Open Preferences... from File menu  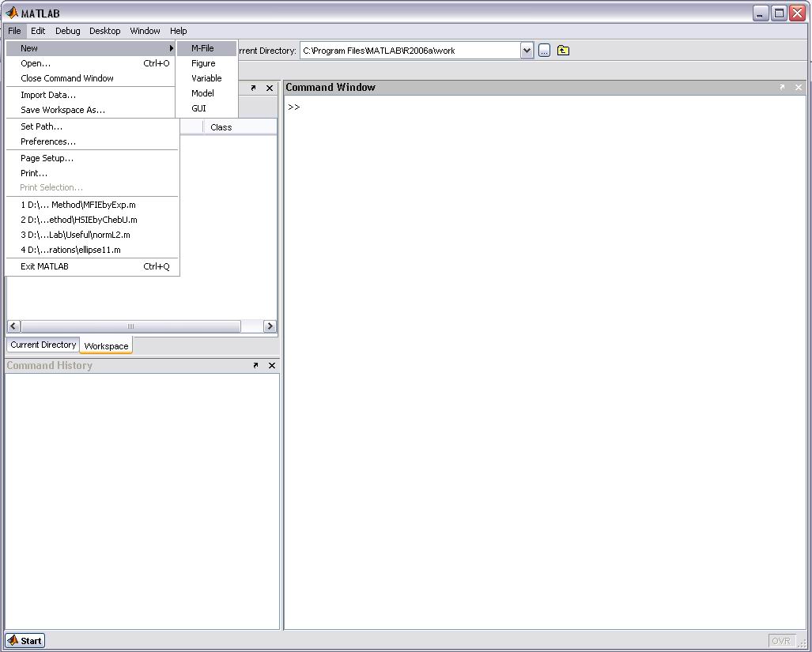(93, 141)
